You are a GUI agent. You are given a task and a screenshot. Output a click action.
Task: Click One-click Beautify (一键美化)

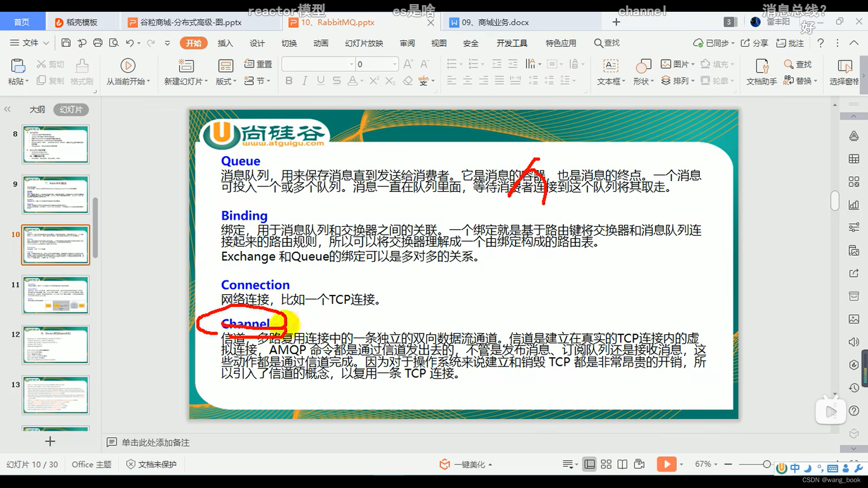click(x=466, y=464)
